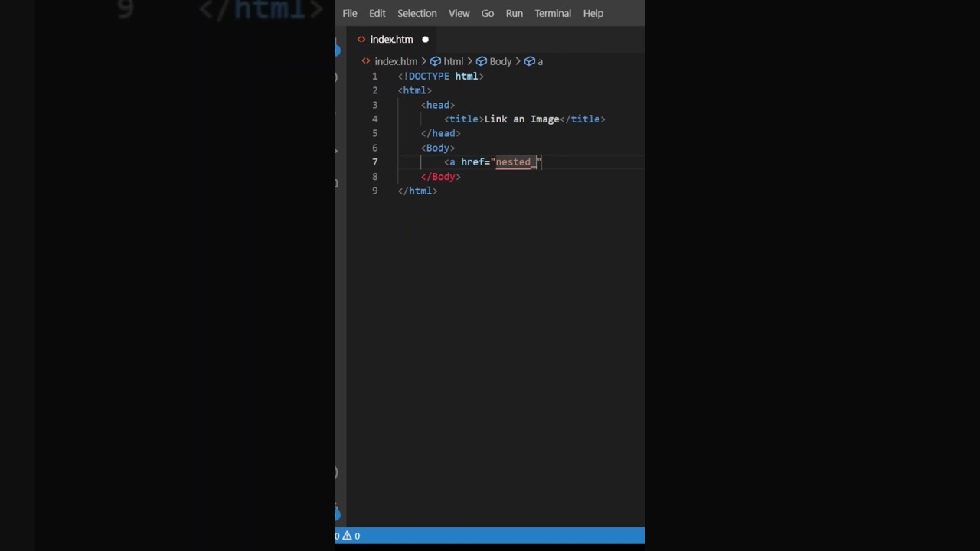Click the a element breadcrumb segment

click(540, 61)
